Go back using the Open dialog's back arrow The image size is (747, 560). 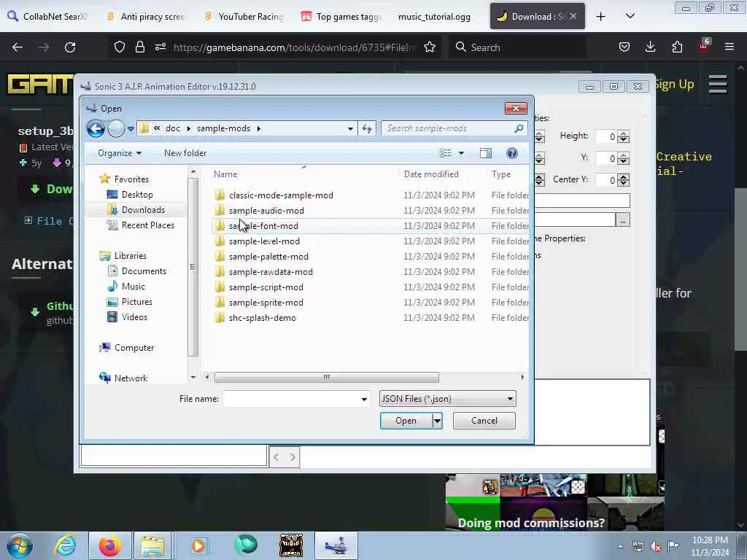click(x=96, y=128)
